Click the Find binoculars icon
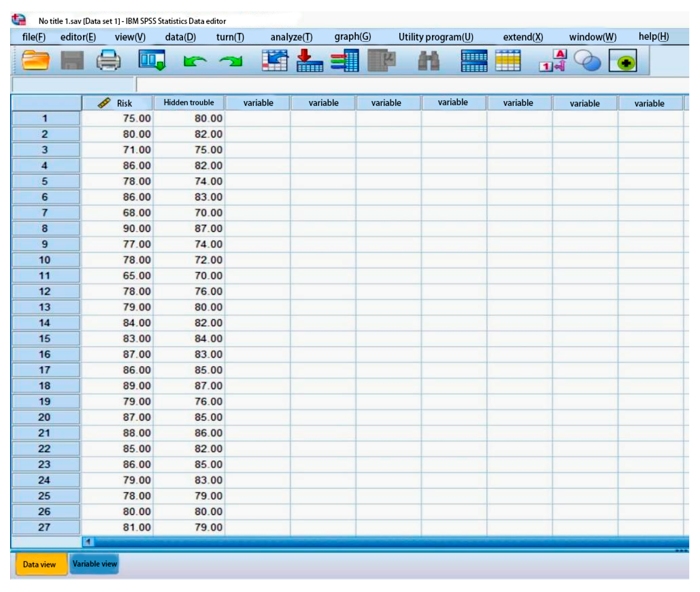This screenshot has height=592, width=700. coord(429,61)
